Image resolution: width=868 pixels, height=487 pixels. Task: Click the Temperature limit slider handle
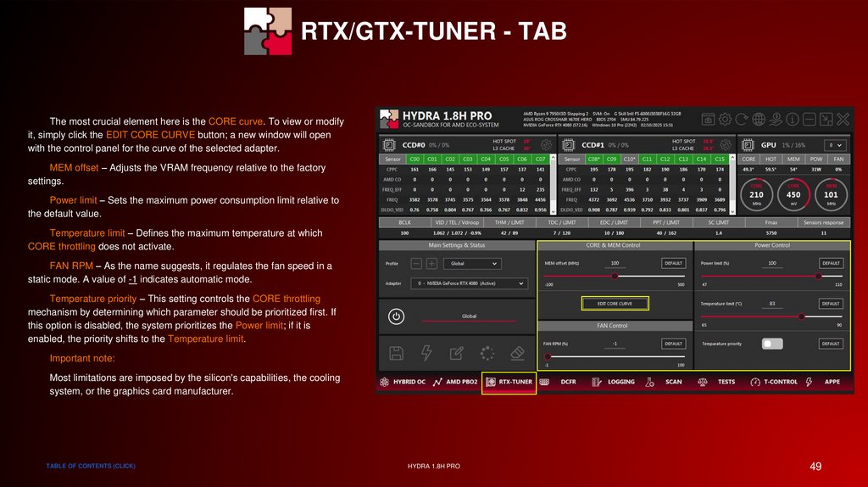(x=801, y=316)
